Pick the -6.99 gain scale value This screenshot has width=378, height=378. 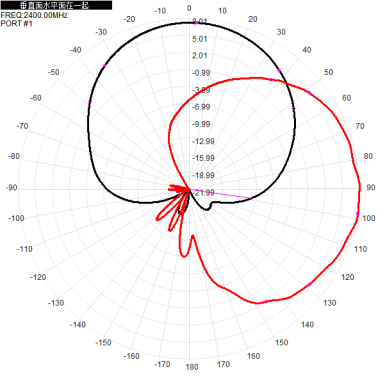click(201, 107)
